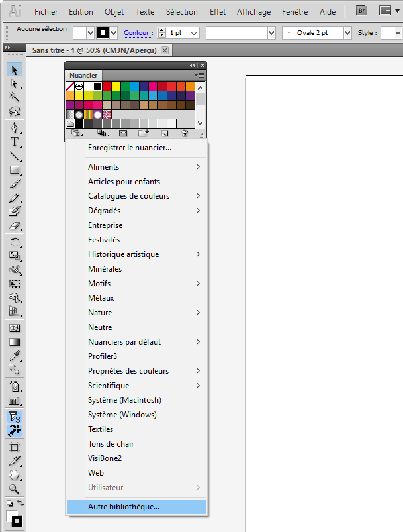Viewport: 403px width, 532px height.
Task: Expand the Aliments submenu
Action: tap(136, 167)
